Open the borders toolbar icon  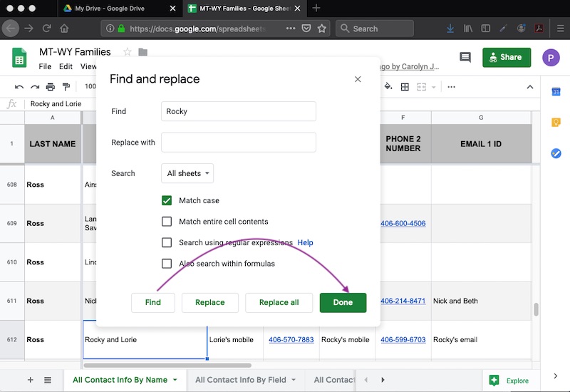coord(405,87)
